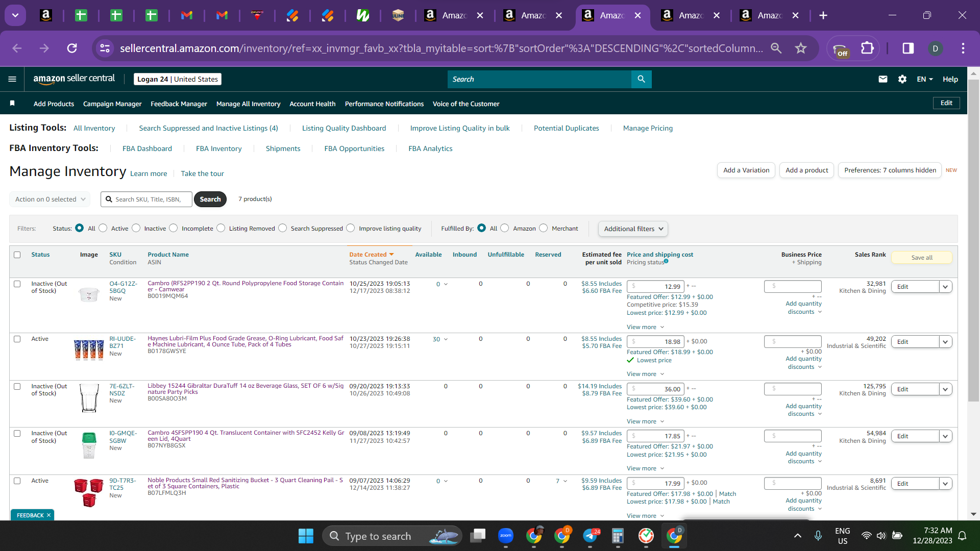Screen dimensions: 980x551
Task: Reload the page with the browser refresh icon
Action: click(72, 48)
